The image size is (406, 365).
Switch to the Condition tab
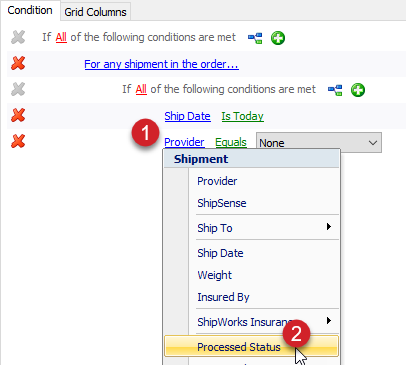[x=30, y=10]
